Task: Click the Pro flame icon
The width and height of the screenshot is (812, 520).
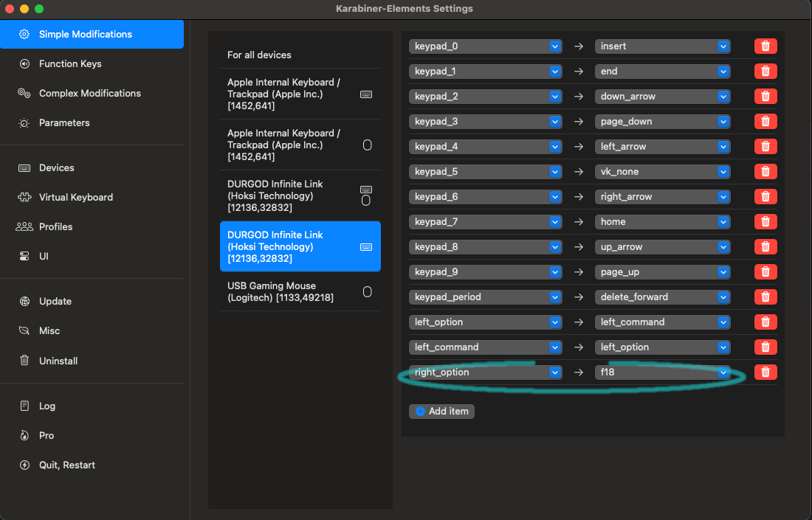Action: coord(24,436)
